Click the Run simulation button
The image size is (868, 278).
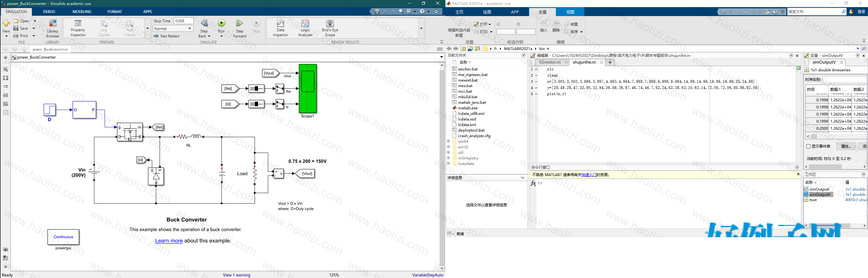click(x=221, y=23)
